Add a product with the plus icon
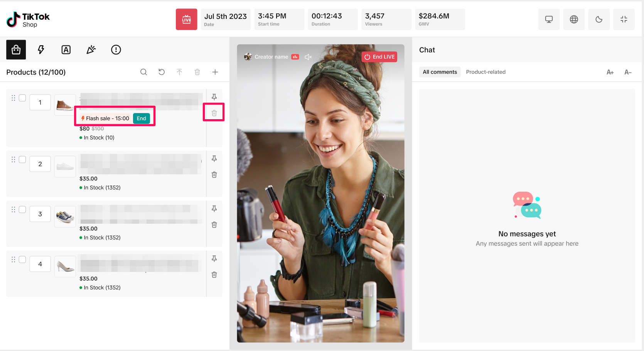Viewport: 644px width, 351px height. click(215, 72)
